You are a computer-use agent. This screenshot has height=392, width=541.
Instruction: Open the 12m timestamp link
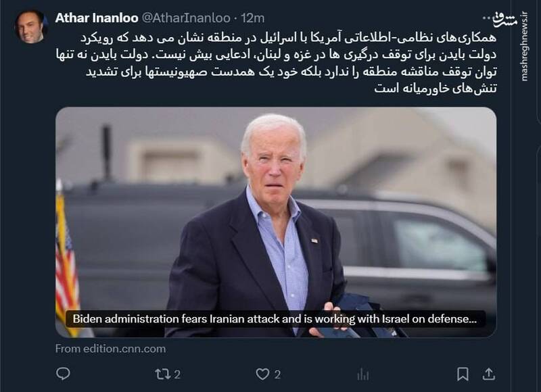tap(252, 18)
